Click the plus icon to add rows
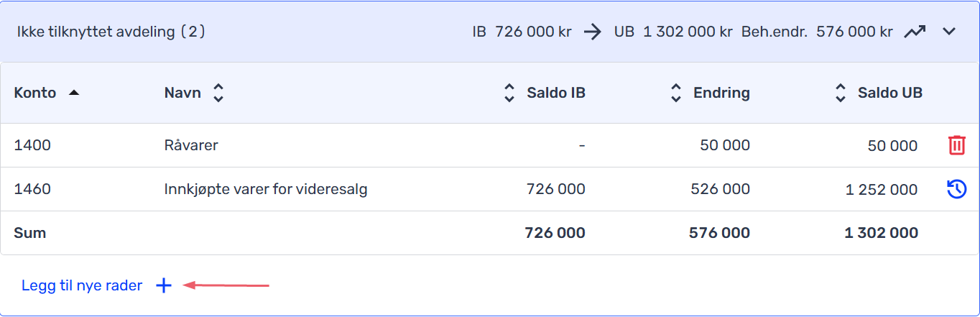The height and width of the screenshot is (317, 980). (164, 286)
